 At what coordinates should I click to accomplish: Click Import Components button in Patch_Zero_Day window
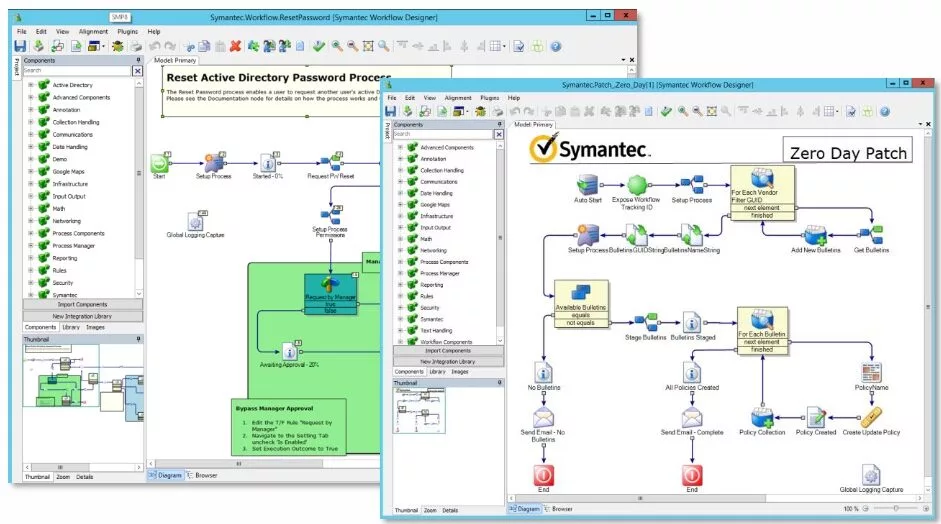pyautogui.click(x=447, y=351)
